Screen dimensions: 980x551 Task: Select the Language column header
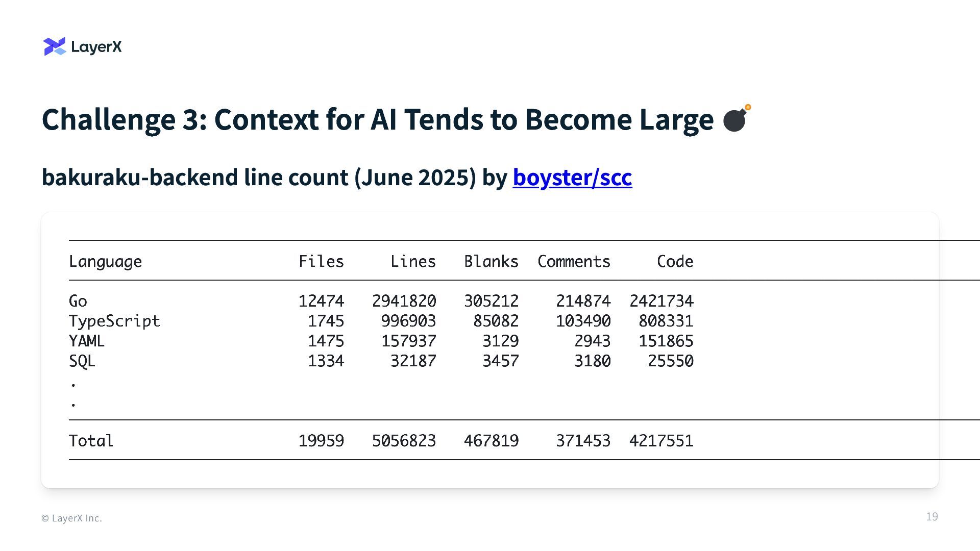coord(105,261)
